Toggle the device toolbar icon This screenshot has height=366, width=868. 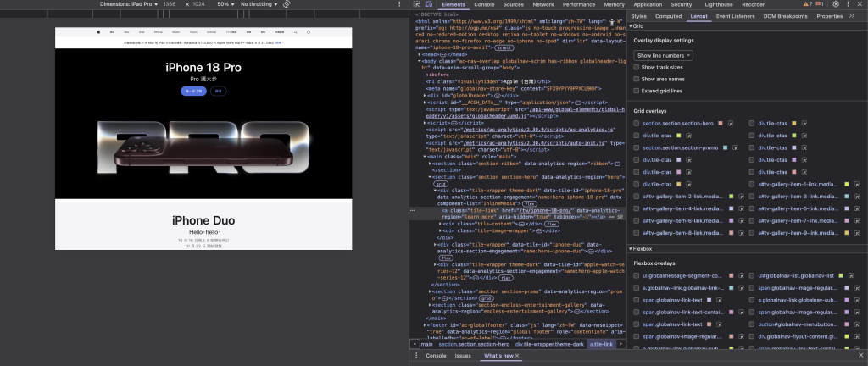(428, 4)
